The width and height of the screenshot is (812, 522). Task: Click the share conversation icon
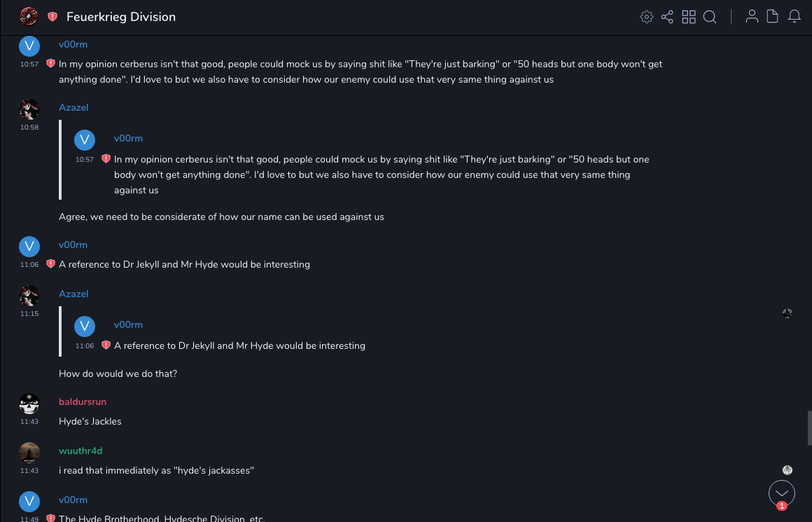(667, 17)
